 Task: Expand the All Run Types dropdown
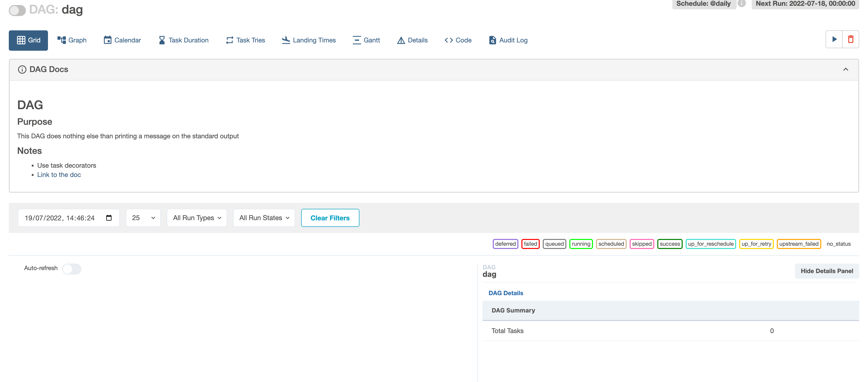[197, 218]
